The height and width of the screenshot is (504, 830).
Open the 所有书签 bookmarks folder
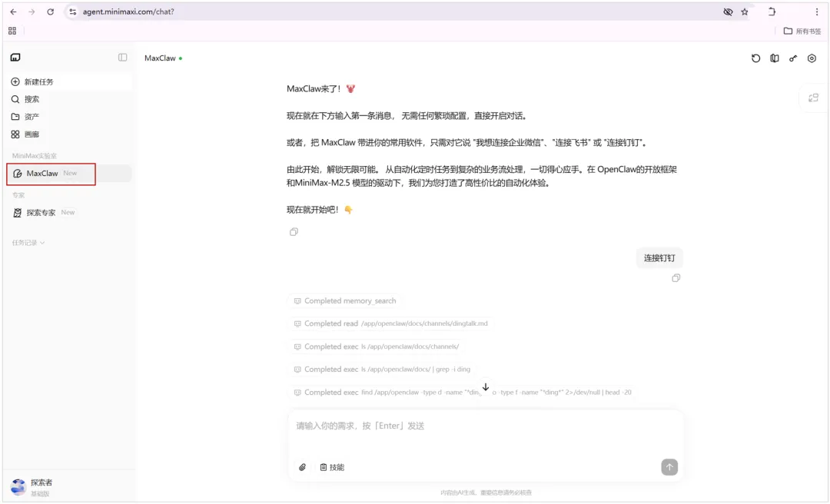[x=802, y=31]
